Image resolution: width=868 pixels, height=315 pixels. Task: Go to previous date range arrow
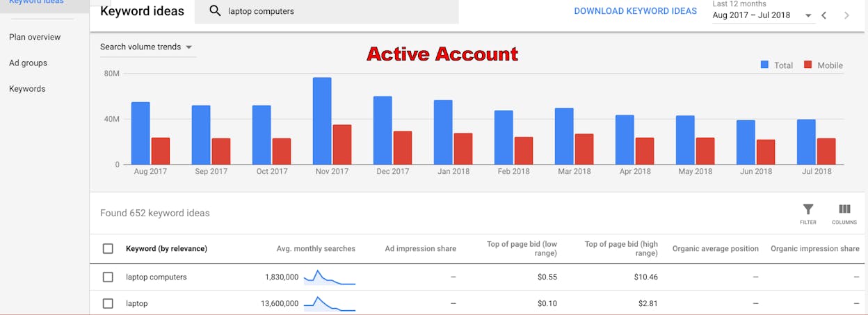[x=824, y=15]
